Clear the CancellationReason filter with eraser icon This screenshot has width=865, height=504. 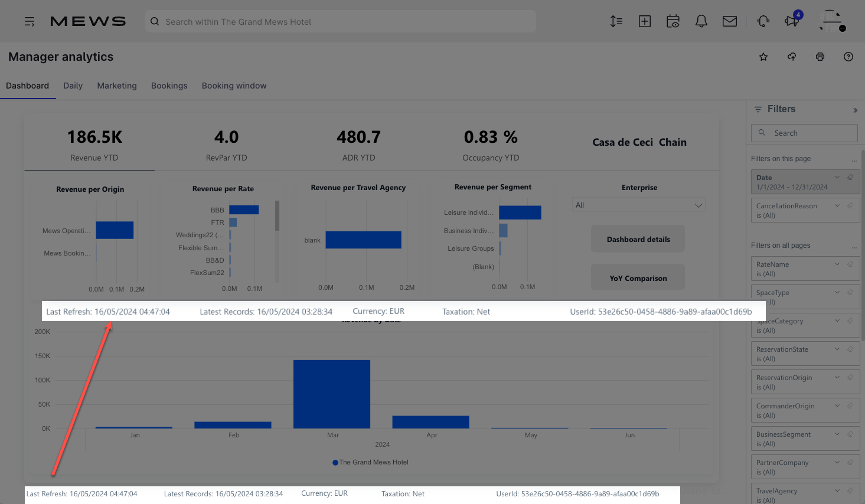850,205
